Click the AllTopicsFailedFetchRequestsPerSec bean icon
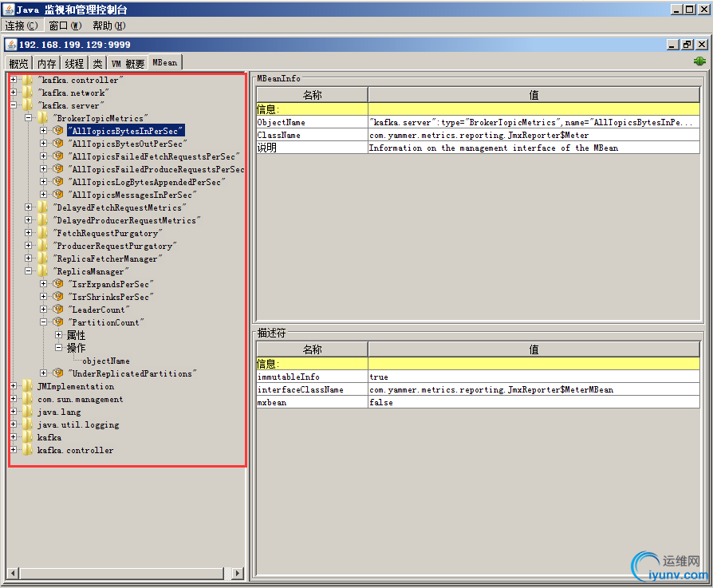 (57, 156)
